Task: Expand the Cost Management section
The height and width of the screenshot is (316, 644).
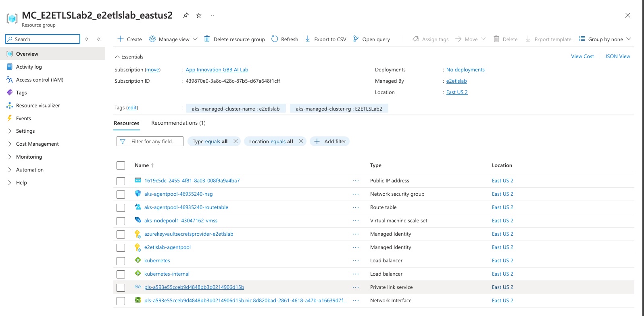Action: tap(37, 144)
